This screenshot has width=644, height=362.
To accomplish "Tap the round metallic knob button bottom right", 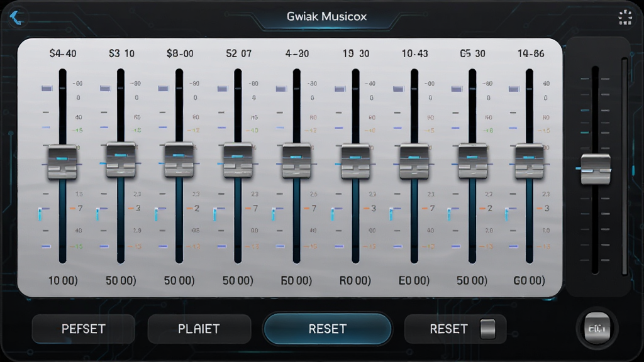I will click(x=597, y=328).
